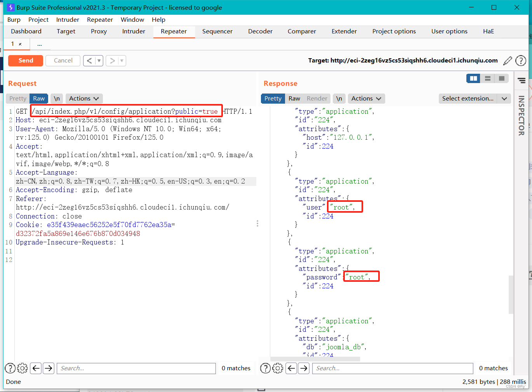Focus the Response search field

pyautogui.click(x=393, y=368)
